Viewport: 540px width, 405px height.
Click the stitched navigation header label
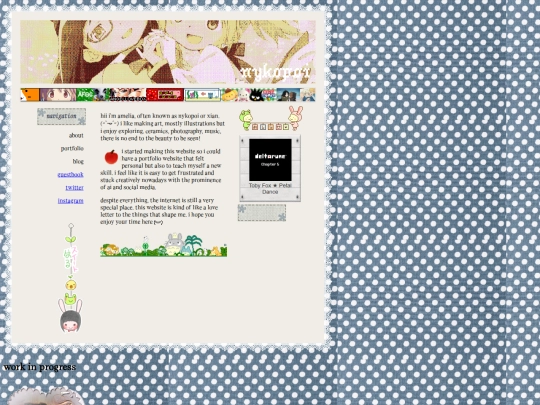[x=62, y=116]
